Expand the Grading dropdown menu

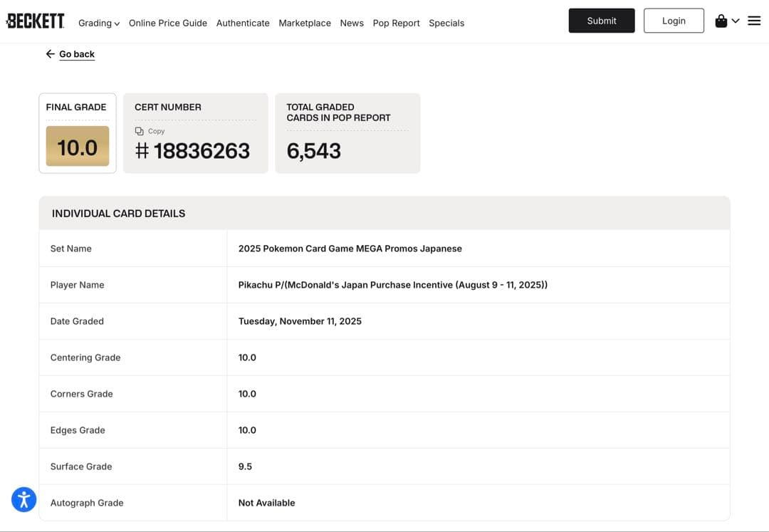[x=99, y=23]
